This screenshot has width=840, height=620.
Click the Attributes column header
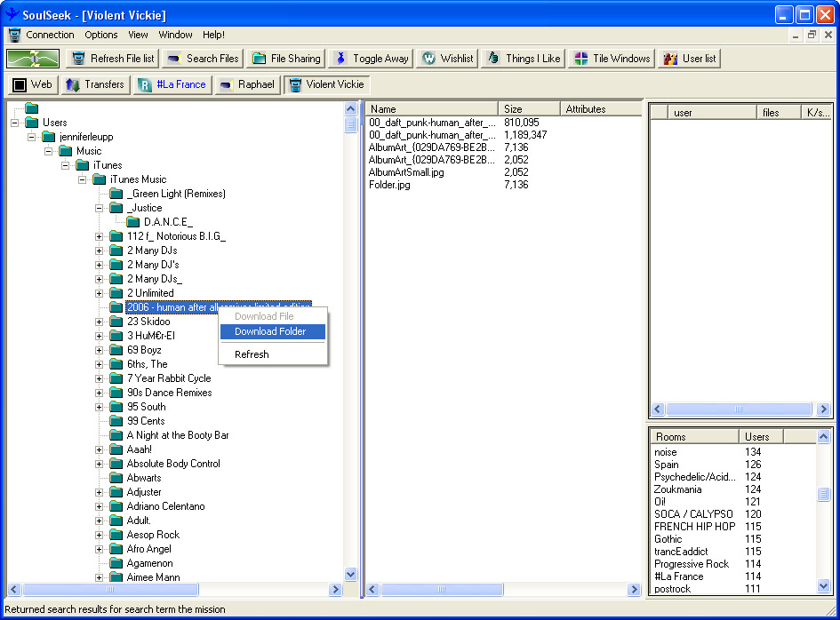(x=601, y=109)
